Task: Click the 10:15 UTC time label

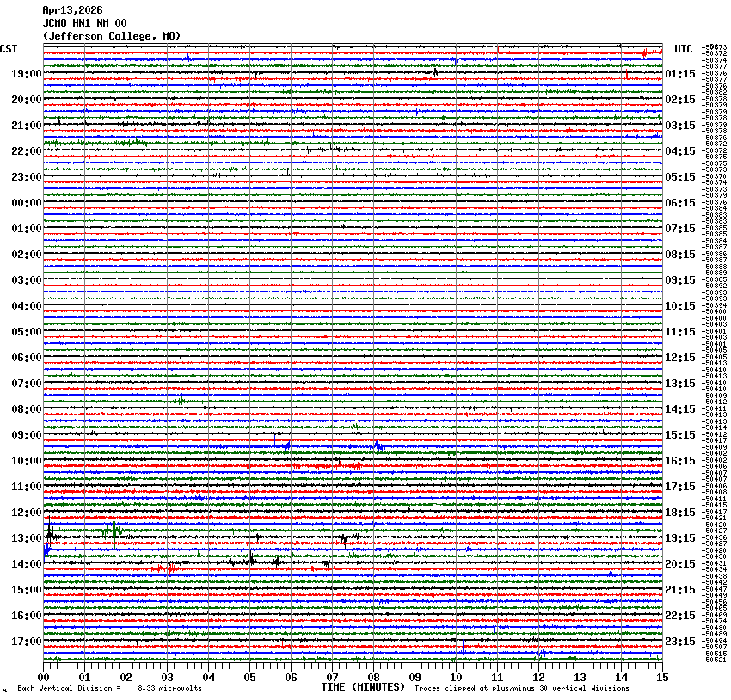Action: click(680, 306)
